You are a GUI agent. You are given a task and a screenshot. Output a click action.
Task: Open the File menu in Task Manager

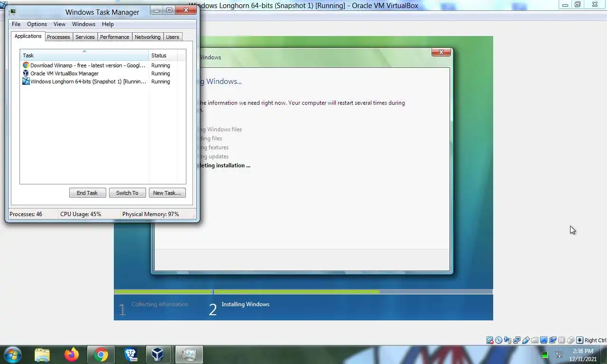click(16, 24)
